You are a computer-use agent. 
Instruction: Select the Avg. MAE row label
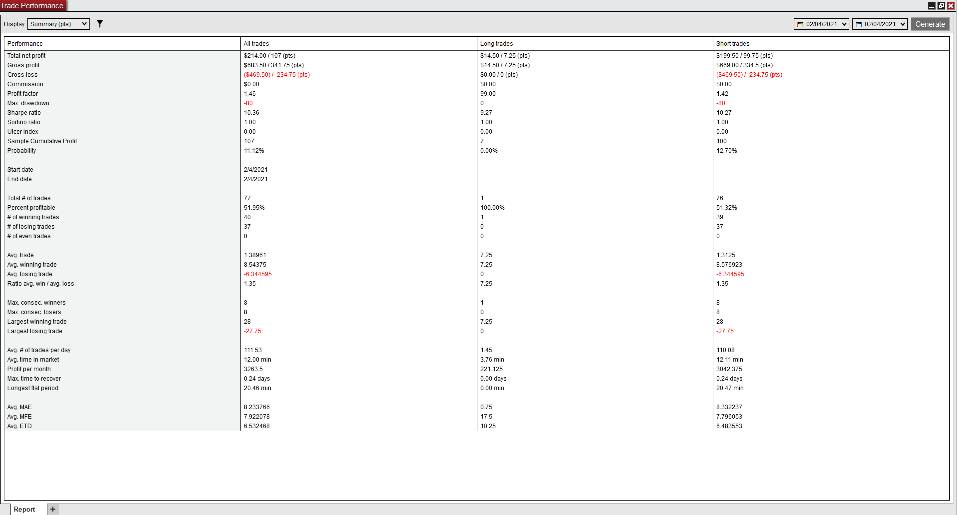20,407
